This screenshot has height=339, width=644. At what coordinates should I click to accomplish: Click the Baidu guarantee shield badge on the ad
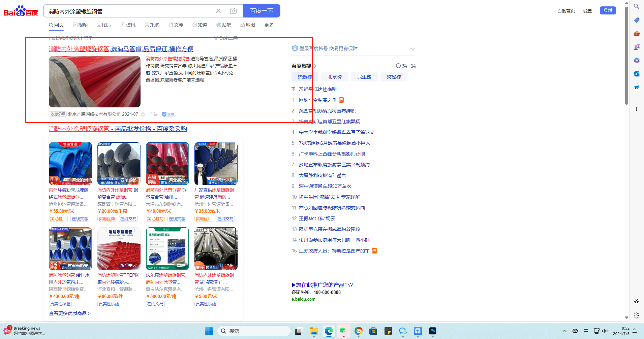click(x=169, y=114)
